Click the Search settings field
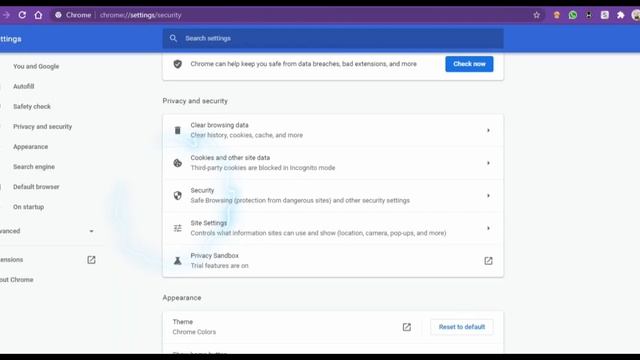Screen dimensions: 640x360 333,38
